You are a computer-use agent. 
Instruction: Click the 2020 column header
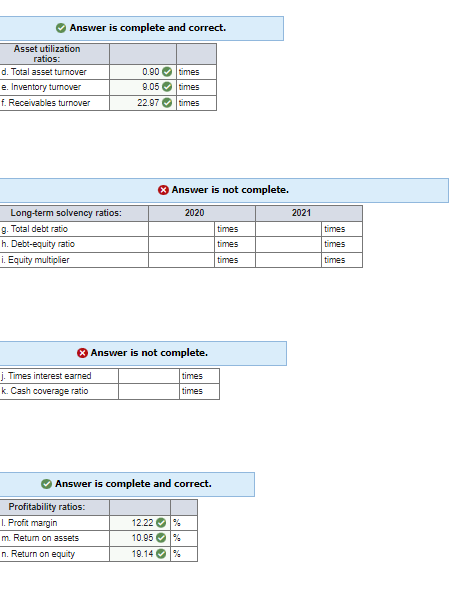195,213
